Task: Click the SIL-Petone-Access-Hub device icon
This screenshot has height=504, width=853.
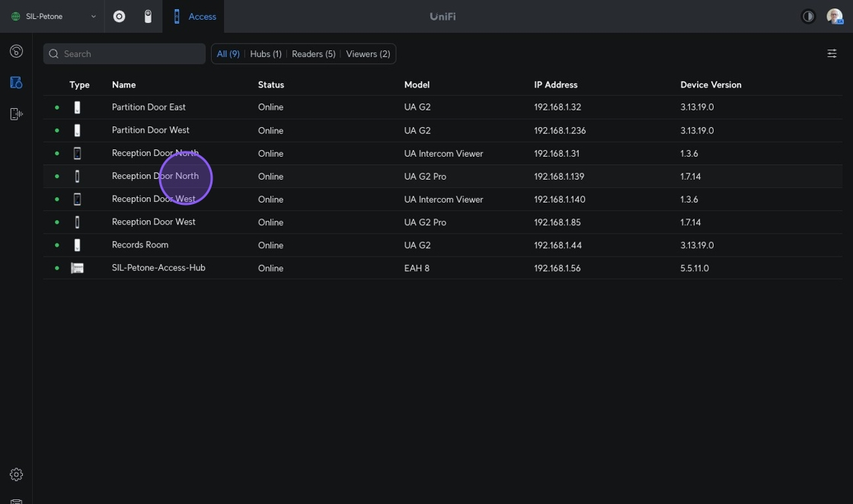Action: point(77,268)
